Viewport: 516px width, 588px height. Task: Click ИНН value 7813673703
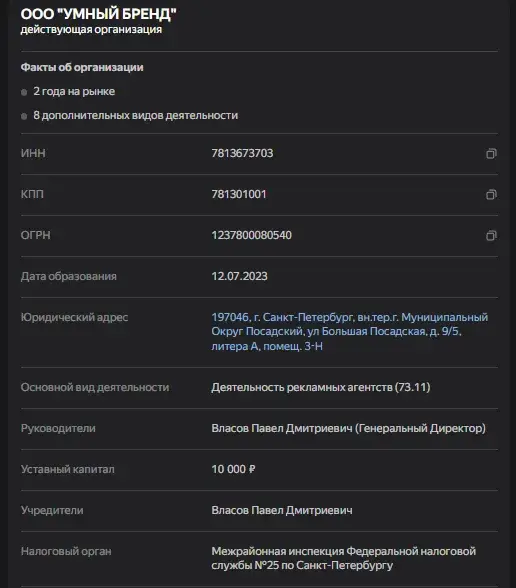(x=242, y=153)
